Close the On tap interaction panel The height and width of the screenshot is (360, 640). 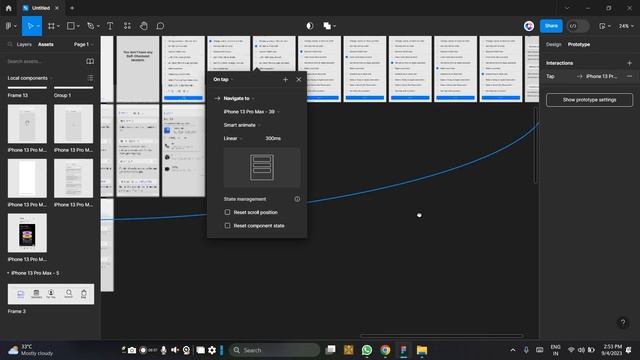point(299,80)
